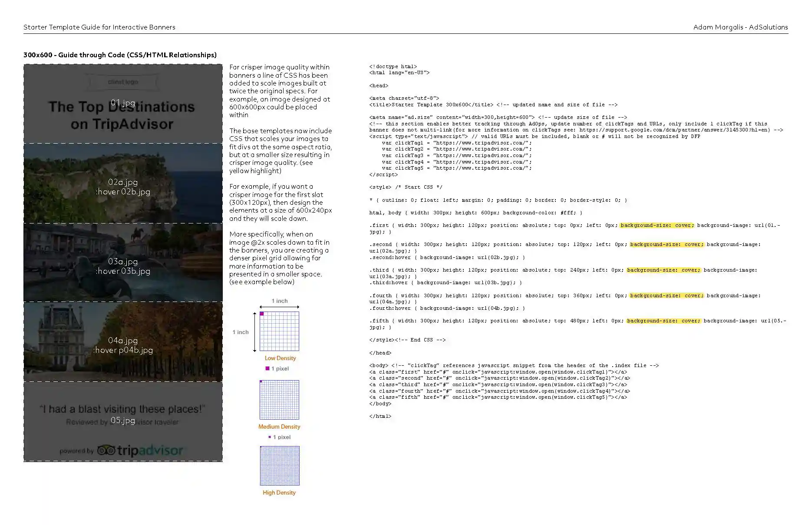Click the client logo placeholder box

123,82
